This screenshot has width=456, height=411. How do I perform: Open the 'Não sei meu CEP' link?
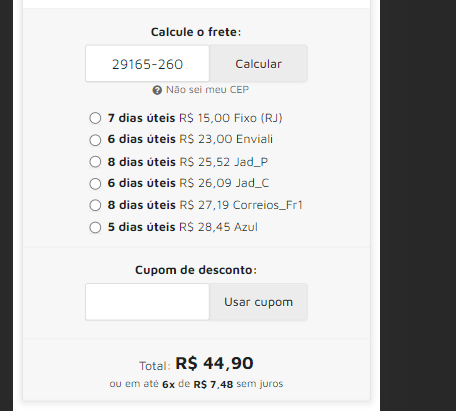207,90
